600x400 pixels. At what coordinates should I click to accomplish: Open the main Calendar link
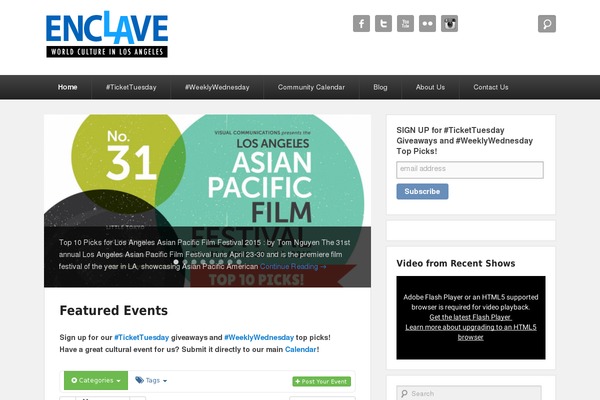pos(300,349)
